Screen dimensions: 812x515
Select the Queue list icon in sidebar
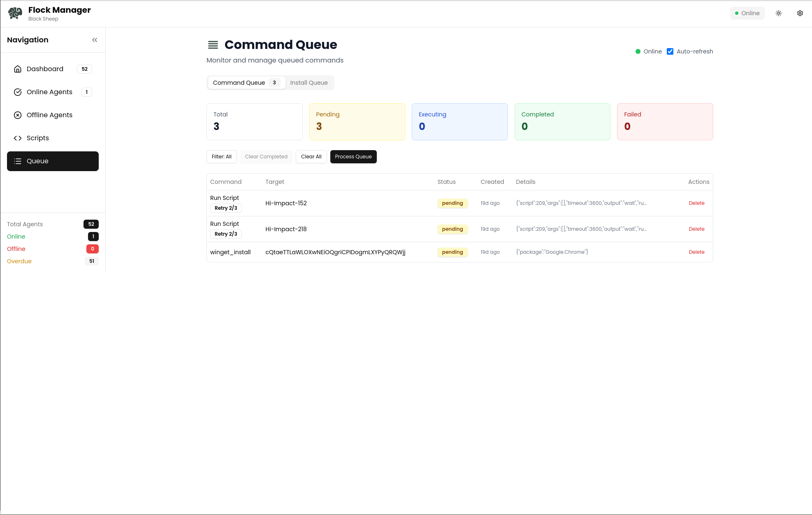click(x=18, y=161)
